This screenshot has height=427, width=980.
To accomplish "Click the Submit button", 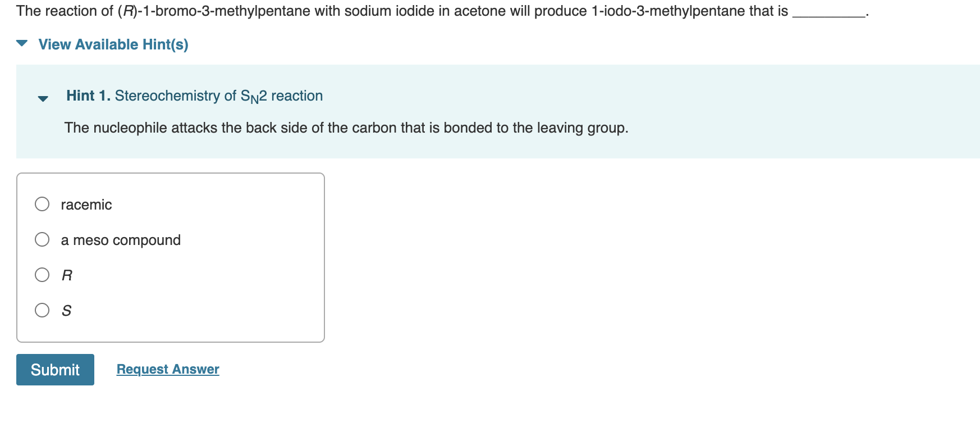I will [x=54, y=369].
